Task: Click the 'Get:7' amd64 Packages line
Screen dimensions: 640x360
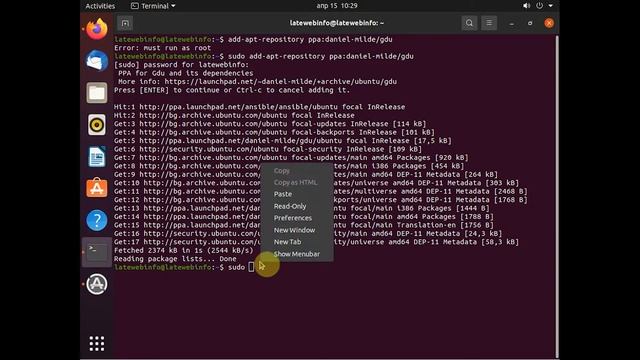Action: tap(291, 158)
